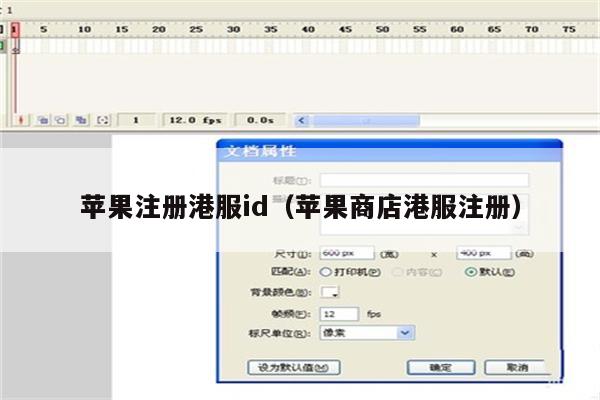Toggle the onion skin outlines icon
The width and height of the screenshot is (600, 400).
[60, 121]
